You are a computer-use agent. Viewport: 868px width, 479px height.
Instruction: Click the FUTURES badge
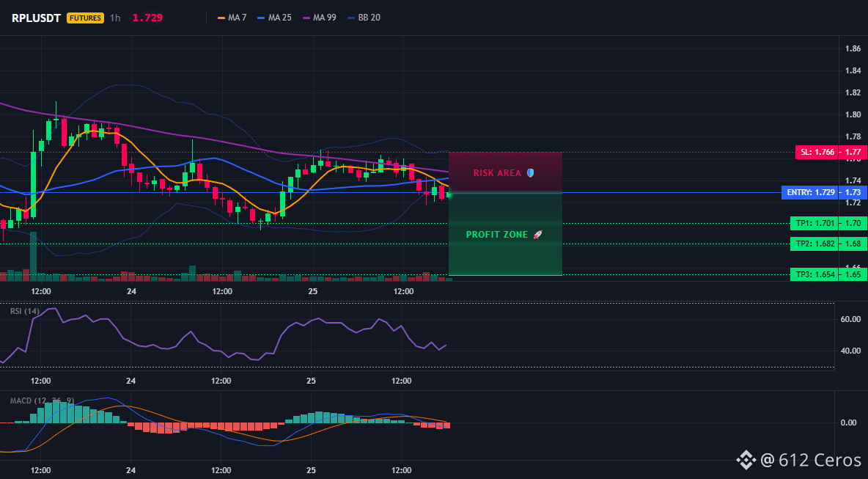pos(85,18)
